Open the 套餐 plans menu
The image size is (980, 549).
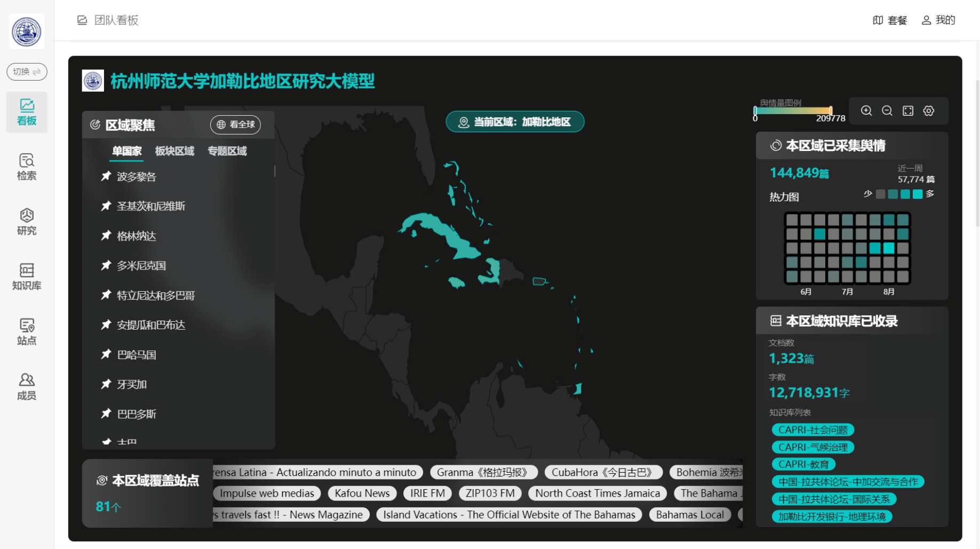890,20
